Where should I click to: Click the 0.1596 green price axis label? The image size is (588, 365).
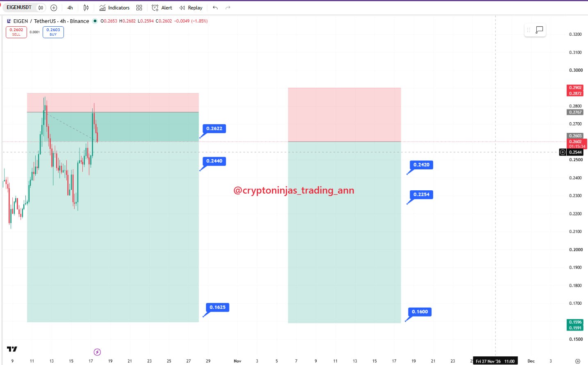(x=575, y=322)
